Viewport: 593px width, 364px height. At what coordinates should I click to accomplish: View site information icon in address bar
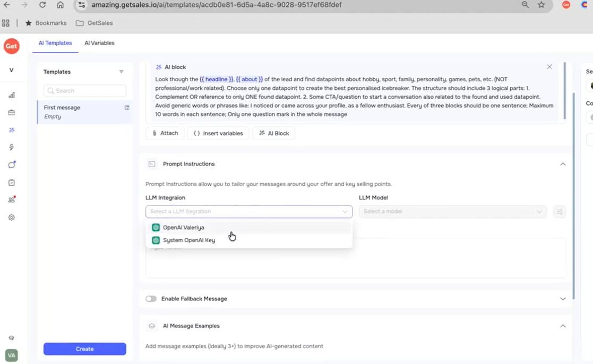click(82, 5)
